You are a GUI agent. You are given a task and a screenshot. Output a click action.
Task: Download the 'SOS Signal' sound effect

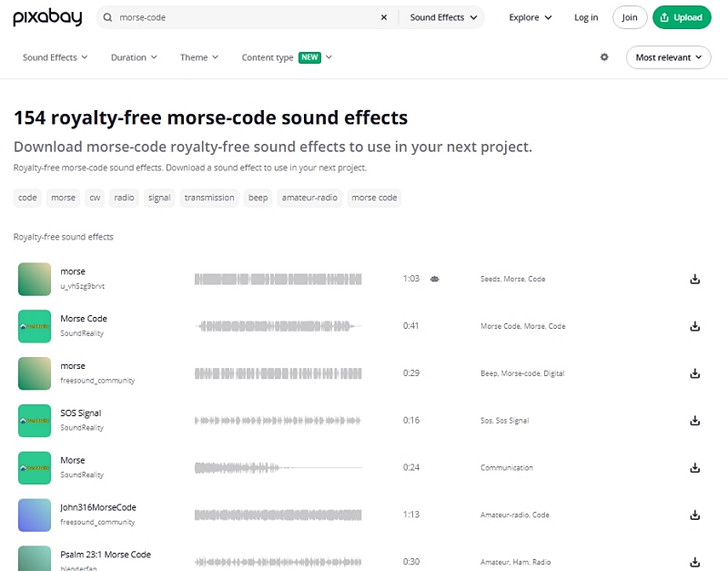pyautogui.click(x=694, y=421)
